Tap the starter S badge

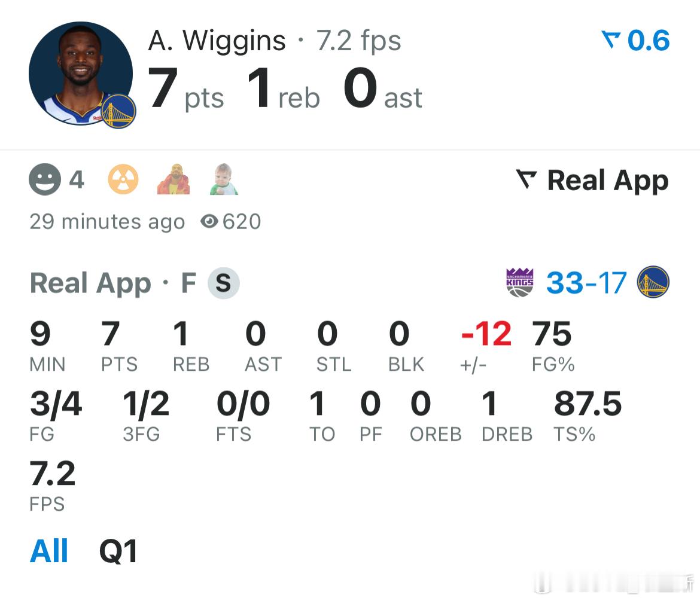pyautogui.click(x=224, y=283)
